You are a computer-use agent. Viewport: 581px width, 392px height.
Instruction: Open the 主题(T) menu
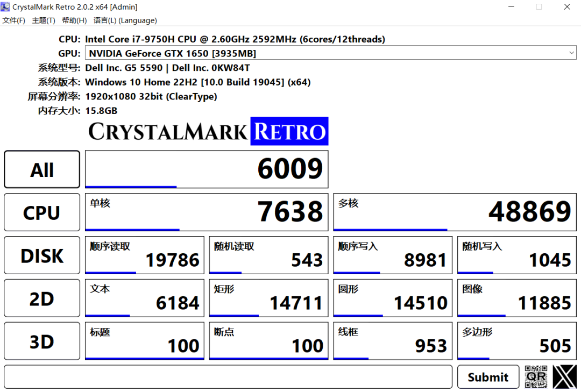[x=44, y=20]
